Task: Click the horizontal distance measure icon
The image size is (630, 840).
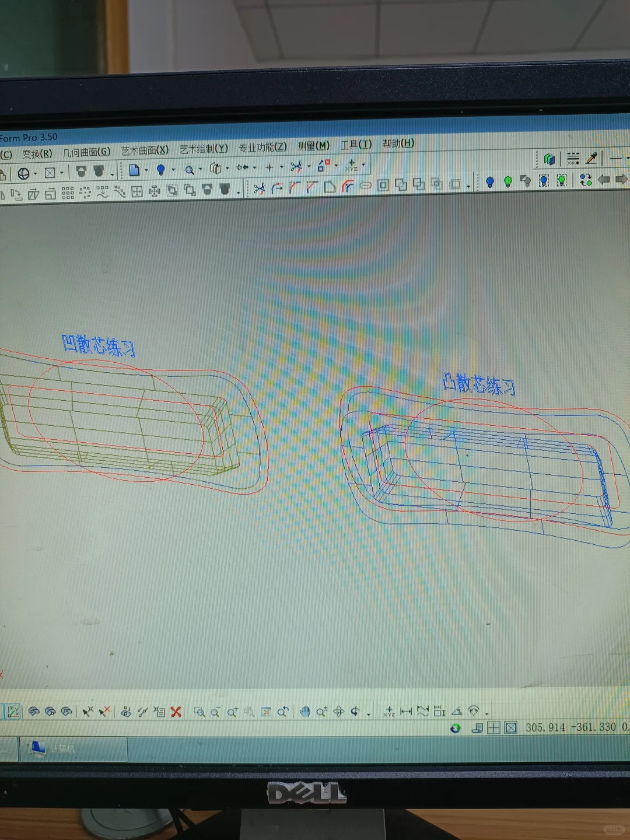Action: point(407,711)
